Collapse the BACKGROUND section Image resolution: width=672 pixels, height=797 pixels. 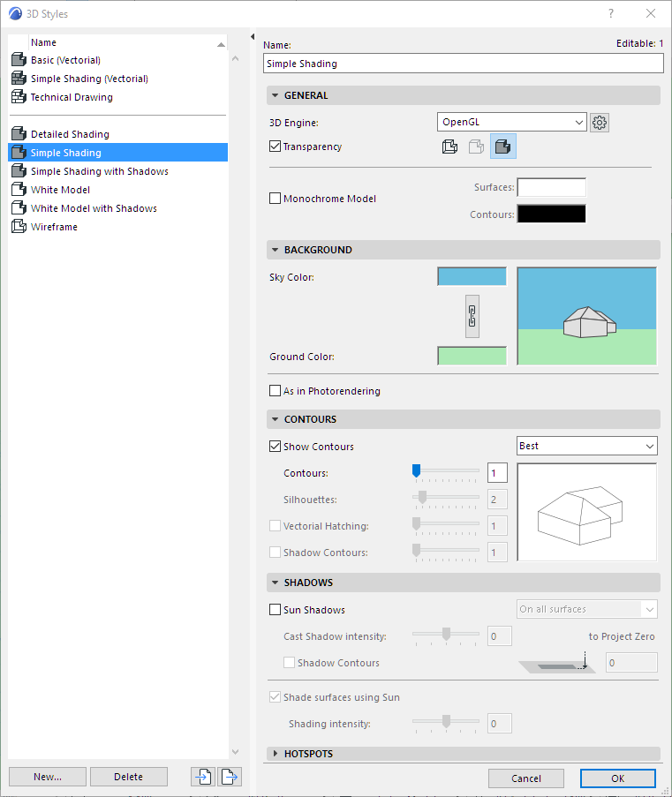pos(276,250)
